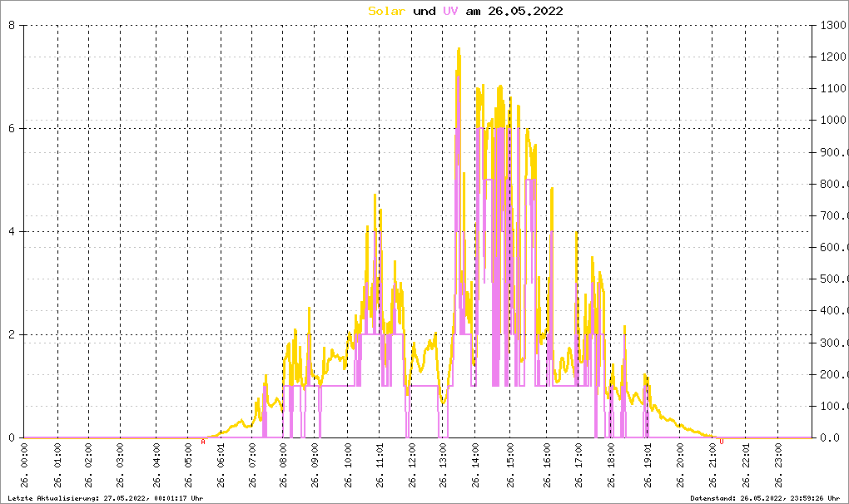Screen dimensions: 849x504
Task: Click right axis value "200.0"
Action: tap(834, 375)
